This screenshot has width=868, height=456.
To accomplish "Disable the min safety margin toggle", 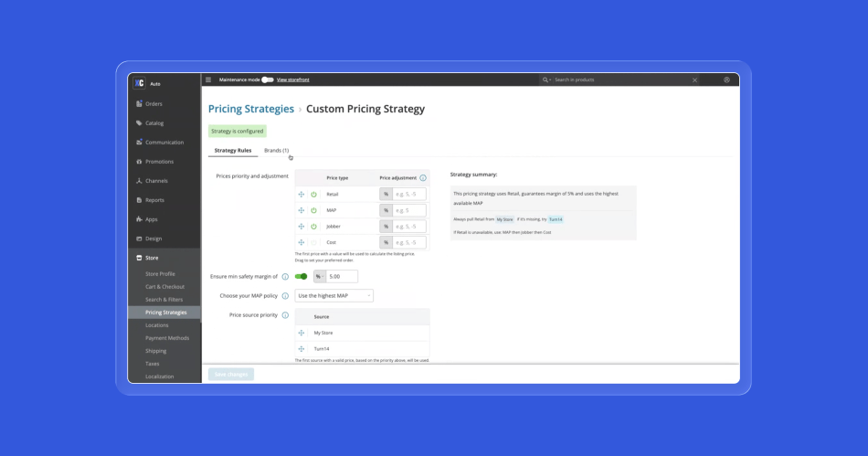I will click(x=301, y=276).
